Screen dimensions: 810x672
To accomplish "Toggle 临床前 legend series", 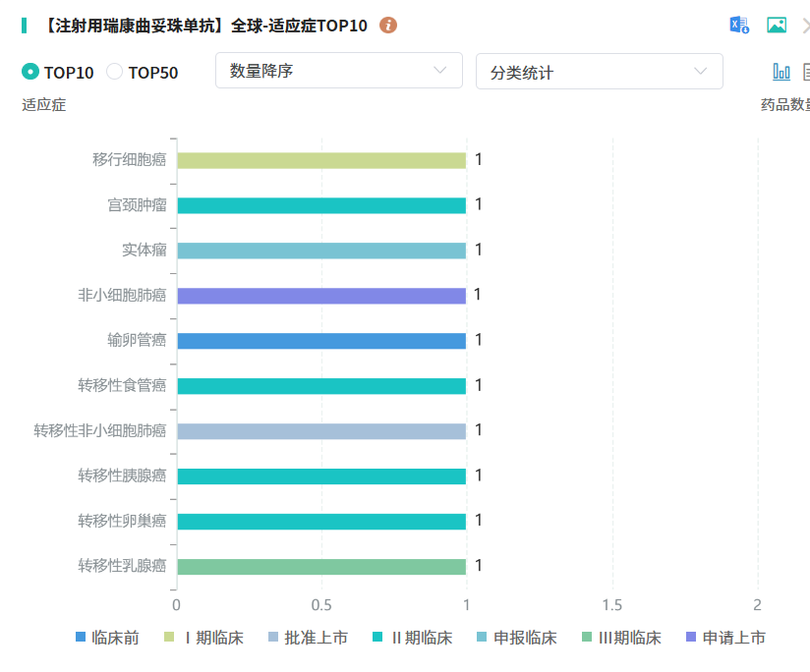I will point(107,638).
